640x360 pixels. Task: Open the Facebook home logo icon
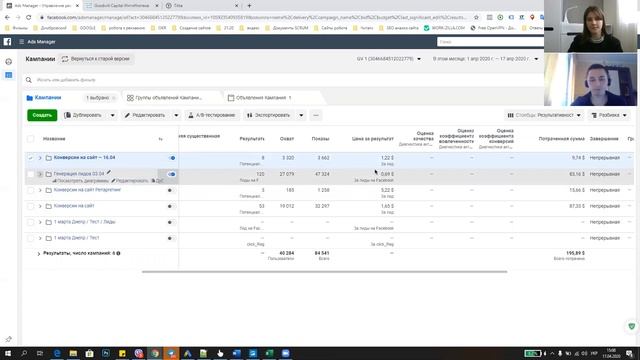point(7,42)
